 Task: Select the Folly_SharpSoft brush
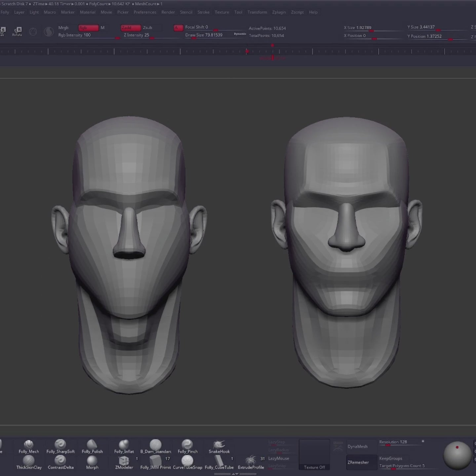[x=60, y=447]
